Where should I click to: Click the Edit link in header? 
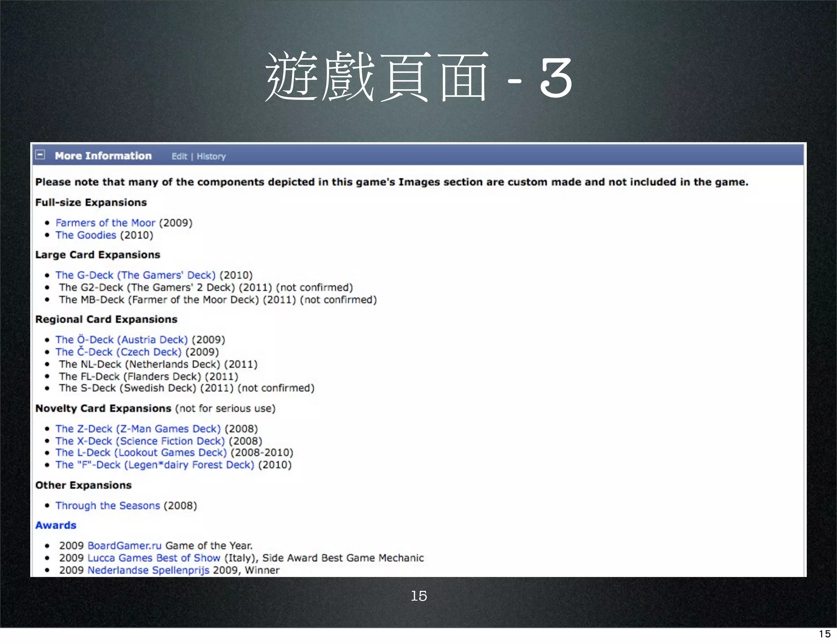(x=179, y=157)
